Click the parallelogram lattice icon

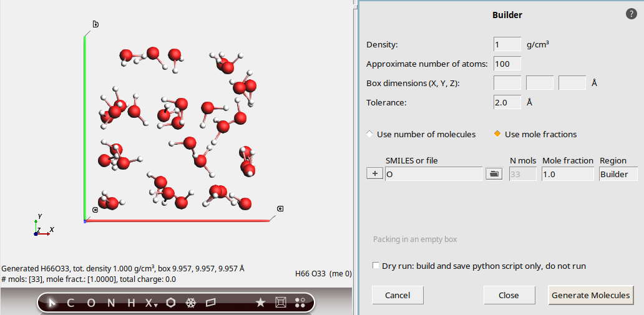tap(210, 303)
